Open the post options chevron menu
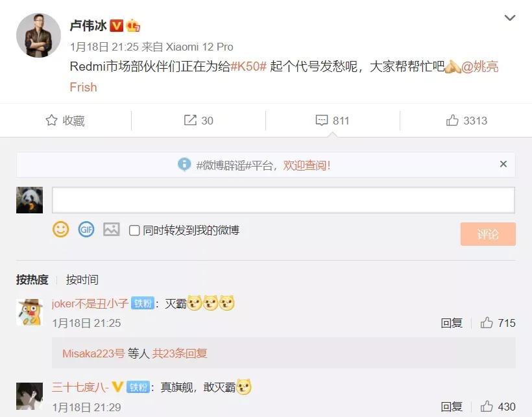Screen dimensions: 532x417 click(509, 18)
